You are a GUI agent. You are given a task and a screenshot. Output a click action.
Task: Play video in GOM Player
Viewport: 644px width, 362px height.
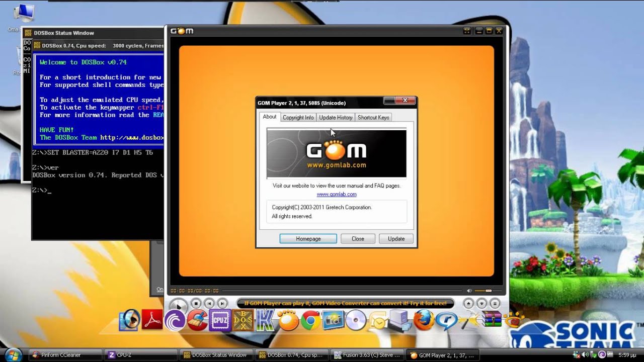click(178, 305)
